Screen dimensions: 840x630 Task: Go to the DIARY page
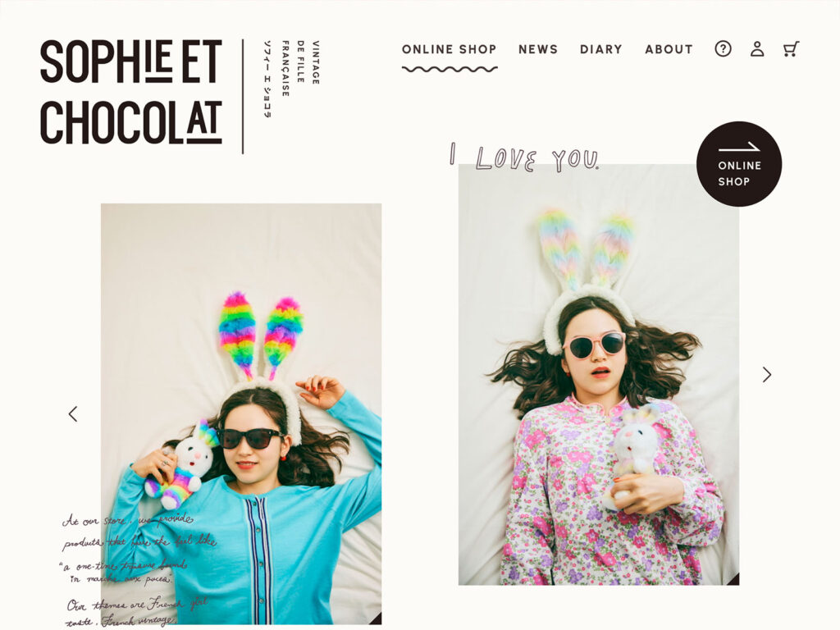click(601, 49)
